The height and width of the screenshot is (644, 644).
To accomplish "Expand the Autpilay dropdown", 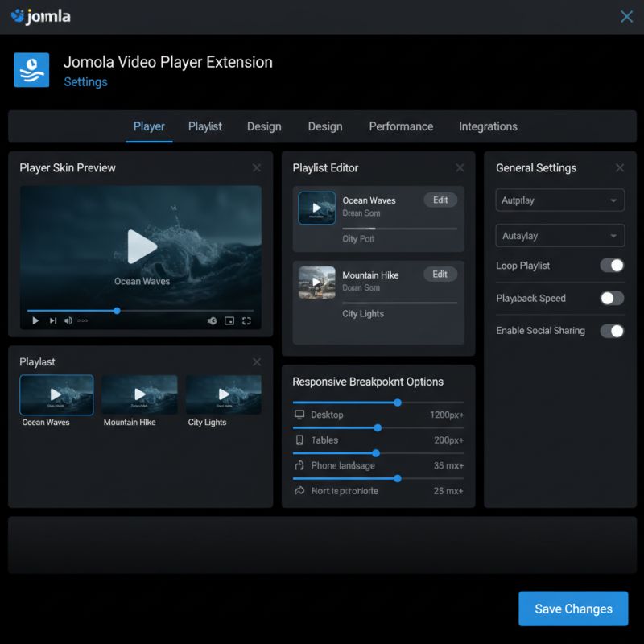I will (x=559, y=200).
